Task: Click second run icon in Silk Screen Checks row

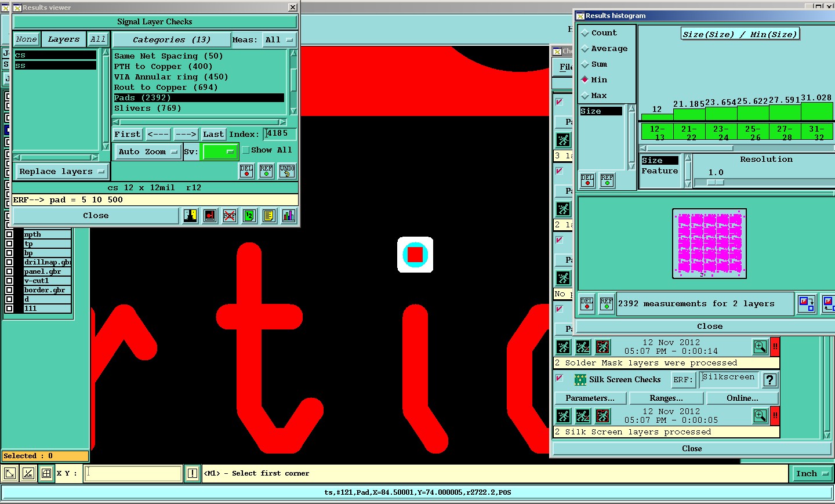Action: tap(583, 416)
